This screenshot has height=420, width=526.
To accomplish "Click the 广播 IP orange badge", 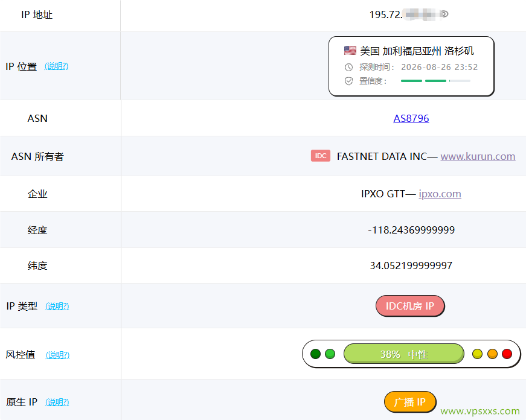I will coord(410,401).
